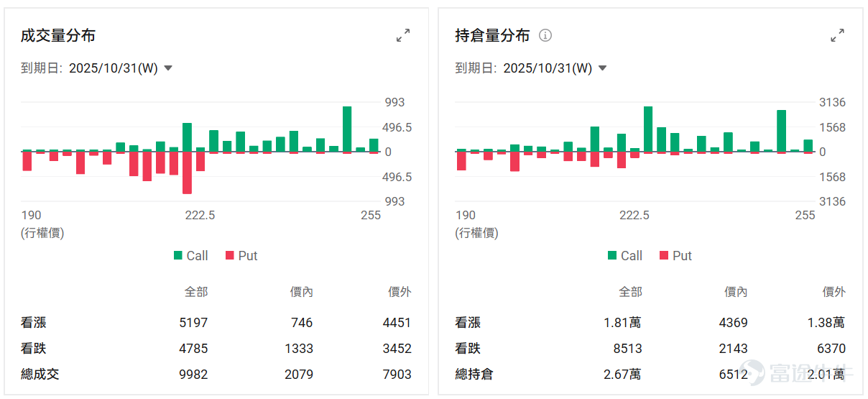Screen dimensions: 868x399
Task: Expand the 成交量分布 chart to fullscreen
Action: click(403, 35)
